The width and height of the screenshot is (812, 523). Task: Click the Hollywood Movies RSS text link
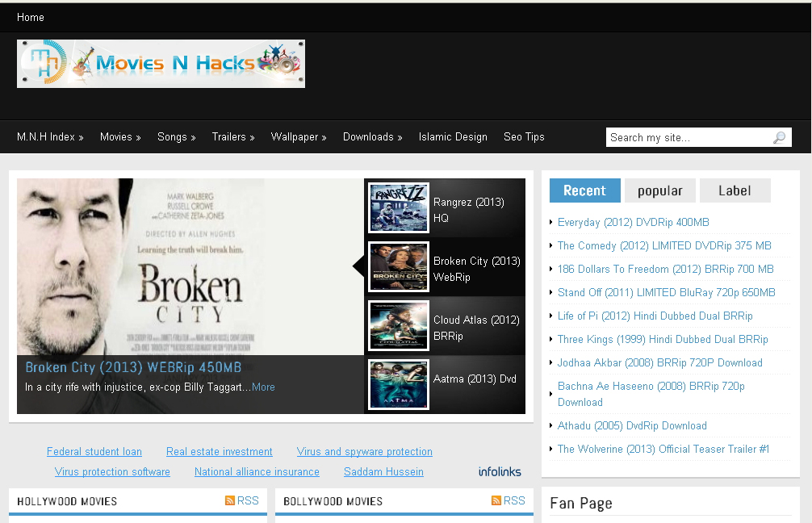click(x=248, y=500)
